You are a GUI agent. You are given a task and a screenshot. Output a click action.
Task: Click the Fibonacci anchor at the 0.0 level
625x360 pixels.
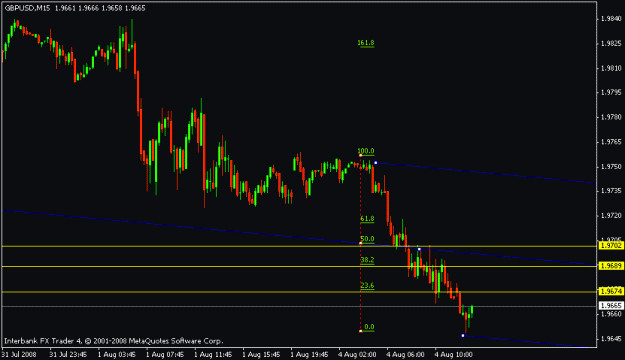click(360, 331)
